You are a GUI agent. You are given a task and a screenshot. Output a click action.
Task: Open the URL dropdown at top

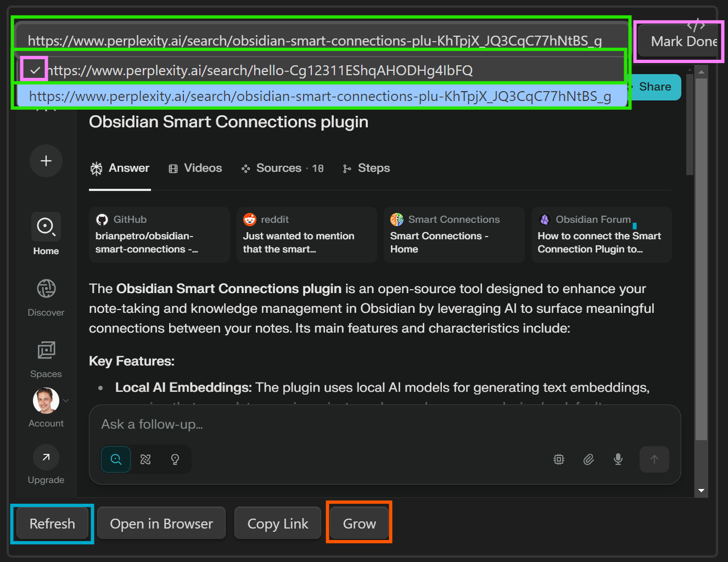pos(321,41)
